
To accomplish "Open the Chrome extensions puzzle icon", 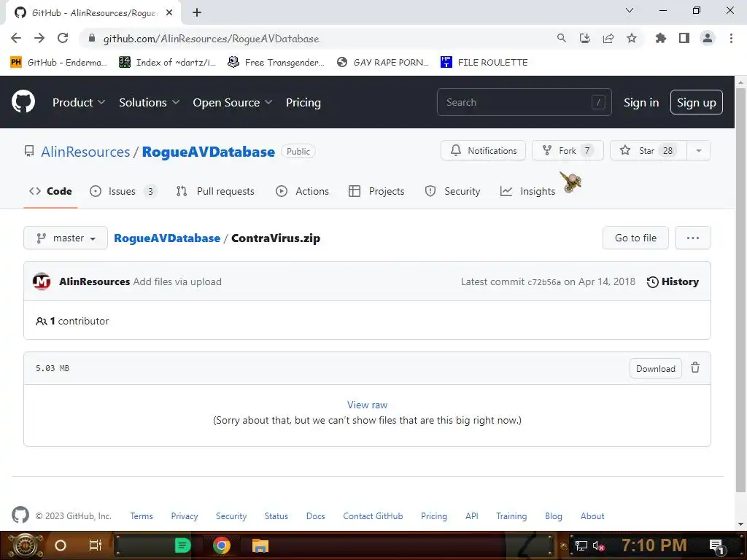I will coord(661,38).
